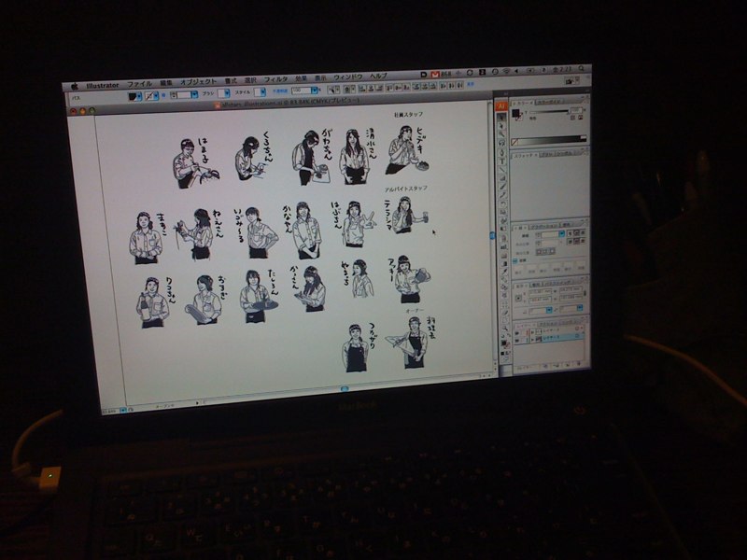Viewport: 747px width, 560px height.
Task: Select the Line Segment tool
Action: 501,171
